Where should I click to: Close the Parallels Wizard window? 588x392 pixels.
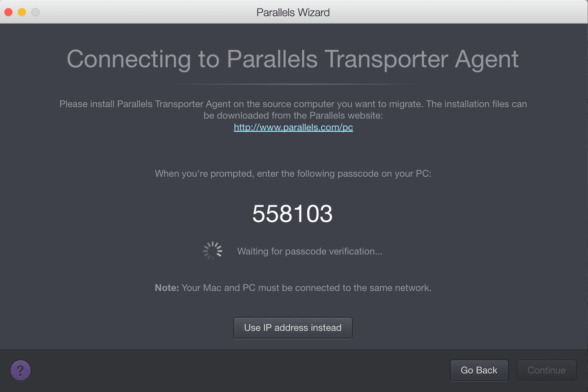(x=8, y=12)
